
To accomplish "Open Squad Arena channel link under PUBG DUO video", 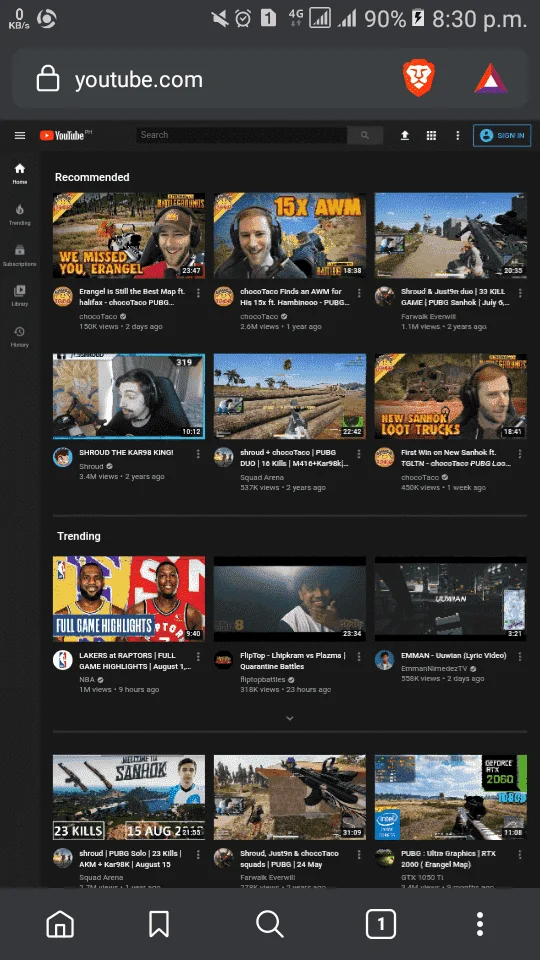I will point(262,477).
